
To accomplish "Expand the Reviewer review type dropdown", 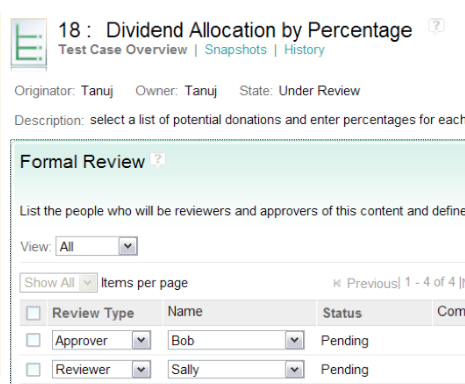I will (102, 369).
